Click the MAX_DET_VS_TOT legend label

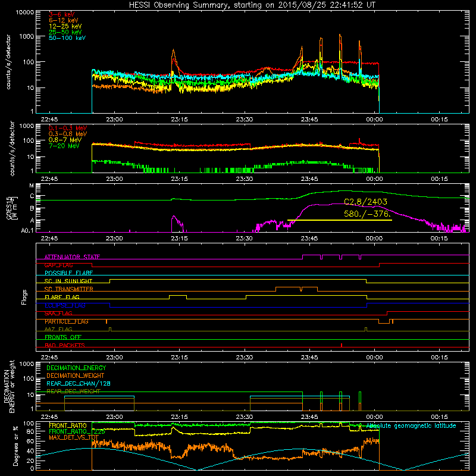click(73, 437)
